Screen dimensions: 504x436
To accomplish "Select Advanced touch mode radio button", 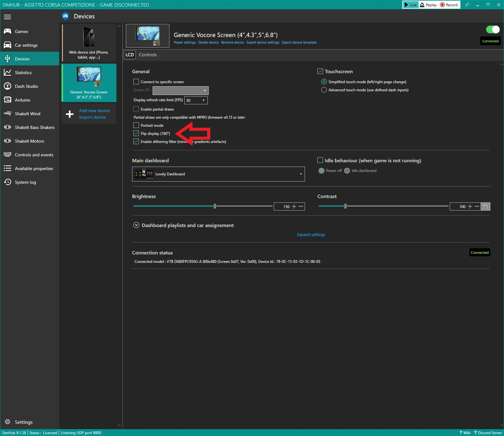I will click(x=324, y=90).
